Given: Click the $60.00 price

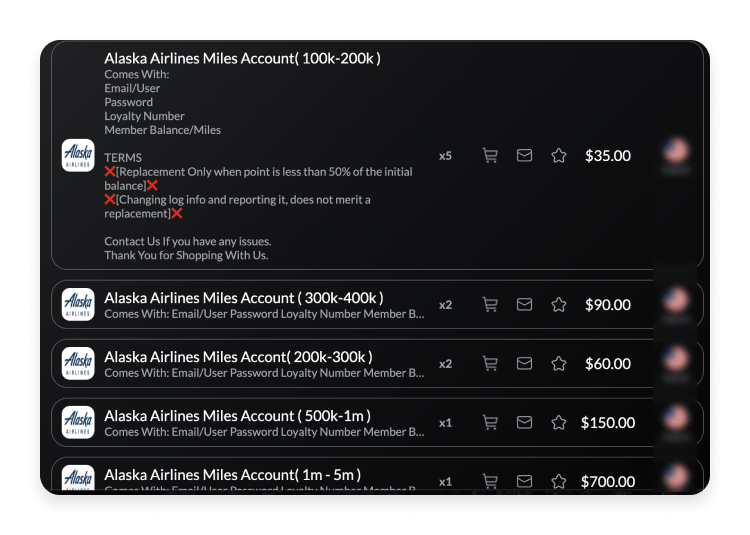Looking at the screenshot, I should pyautogui.click(x=608, y=364).
